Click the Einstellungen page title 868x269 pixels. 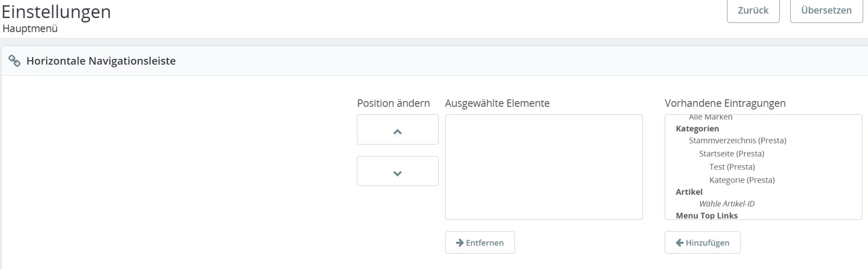56,11
